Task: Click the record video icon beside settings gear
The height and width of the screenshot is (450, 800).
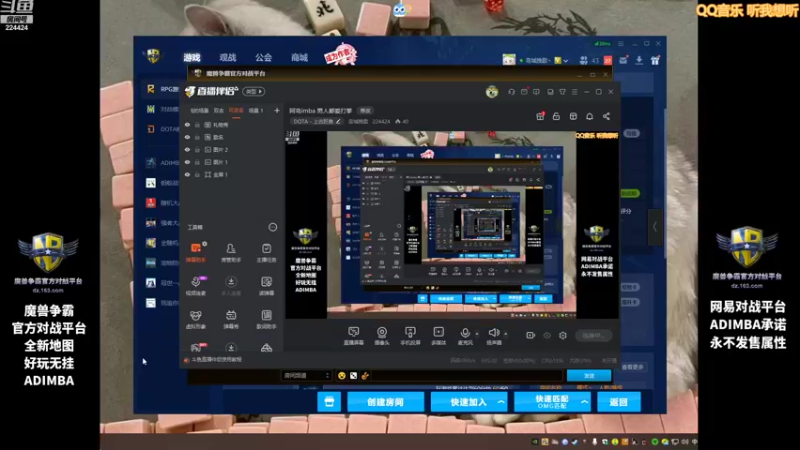Action: pos(531,335)
